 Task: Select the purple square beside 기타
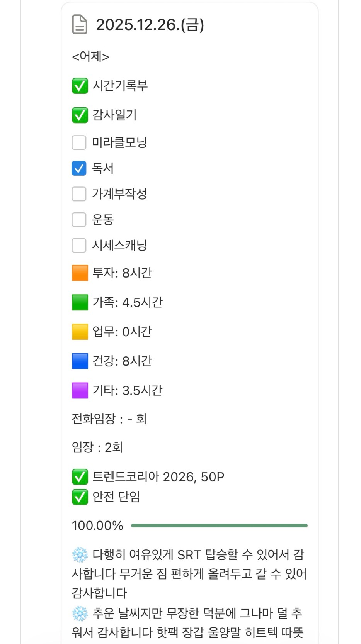[80, 390]
